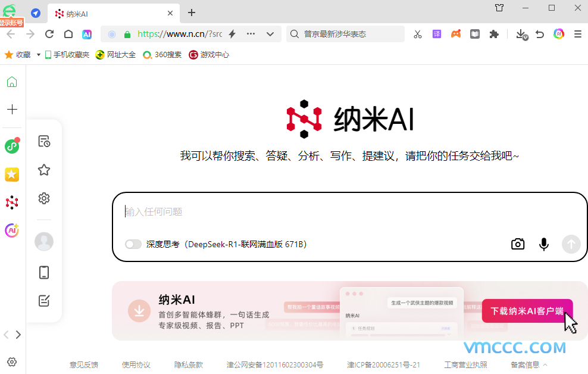Screen dimensions: 588x374
Task: Click the 输入任何问题 text input box
Action: [x=345, y=212]
